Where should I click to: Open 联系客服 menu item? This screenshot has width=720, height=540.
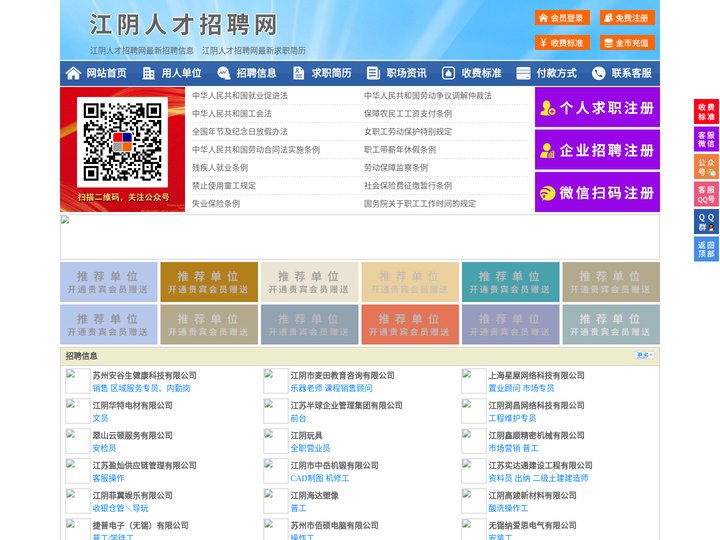click(x=631, y=73)
